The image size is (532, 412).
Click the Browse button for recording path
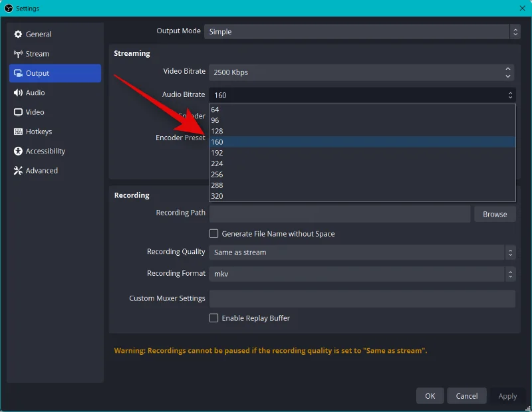[x=495, y=214]
